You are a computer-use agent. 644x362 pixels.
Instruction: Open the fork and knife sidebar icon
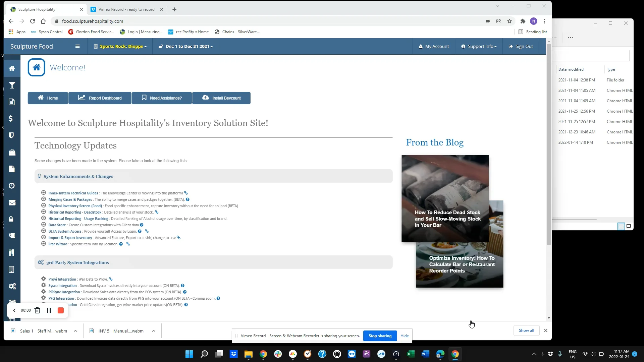pos(12,253)
